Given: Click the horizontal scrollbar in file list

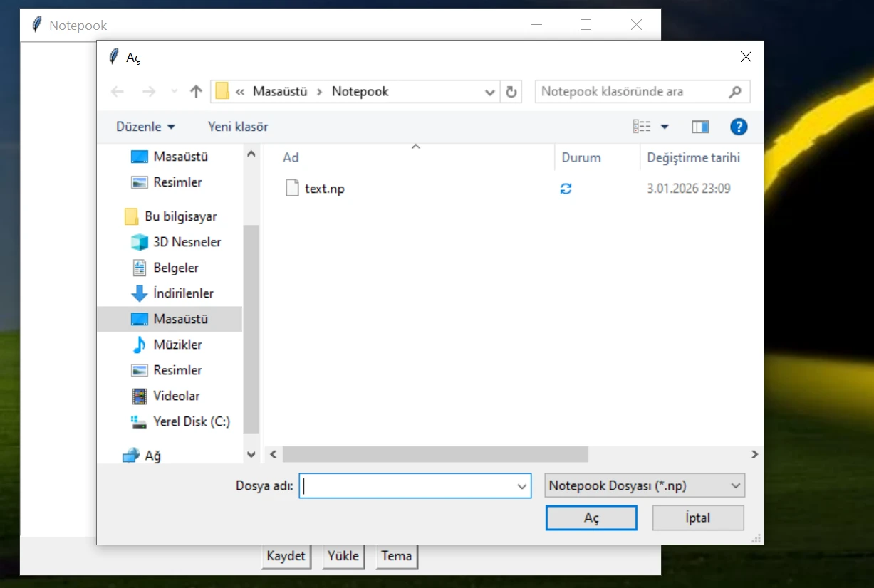Looking at the screenshot, I should click(435, 454).
